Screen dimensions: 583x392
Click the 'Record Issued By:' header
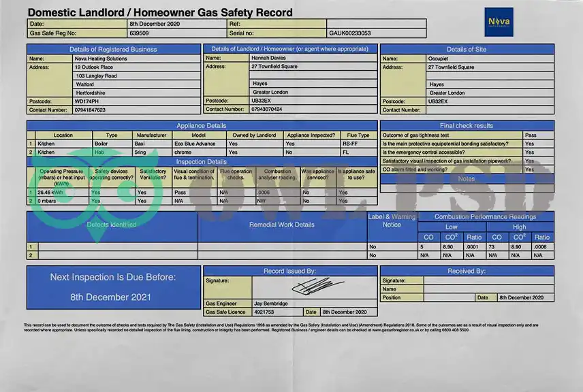290,272
